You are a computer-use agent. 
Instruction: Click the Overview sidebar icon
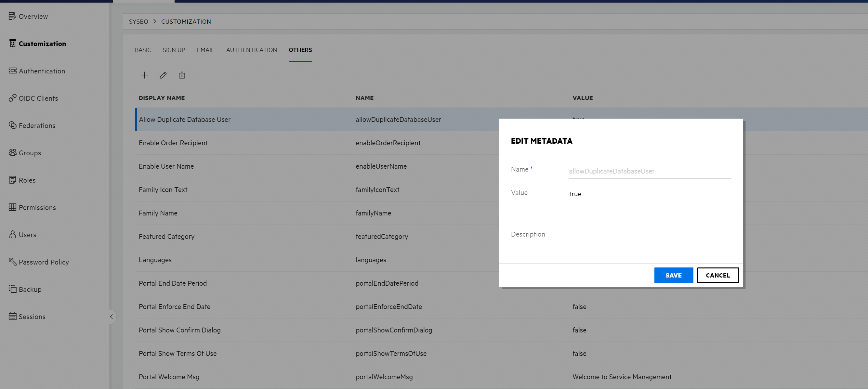(12, 16)
